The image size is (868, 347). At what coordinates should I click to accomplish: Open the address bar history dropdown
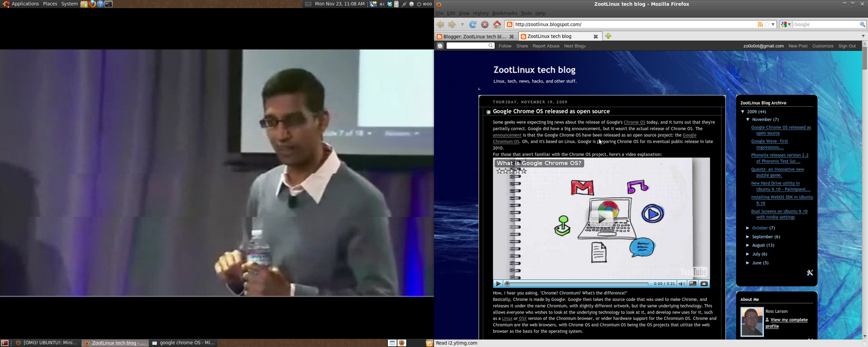[773, 24]
